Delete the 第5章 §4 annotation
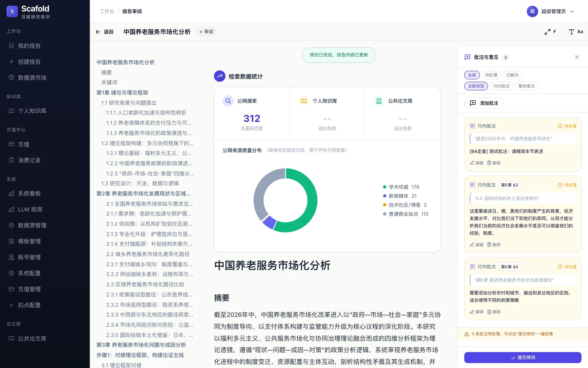The image size is (588, 368). [x=494, y=312]
